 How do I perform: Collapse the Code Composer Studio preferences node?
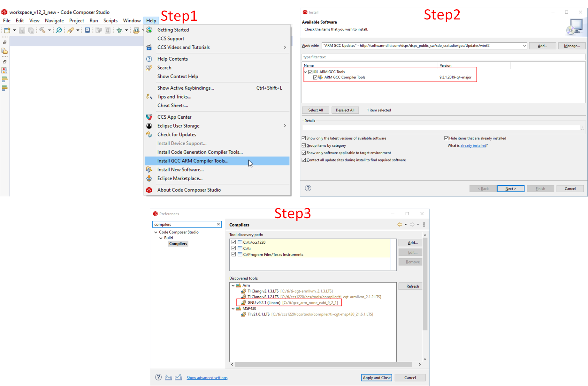pos(156,232)
